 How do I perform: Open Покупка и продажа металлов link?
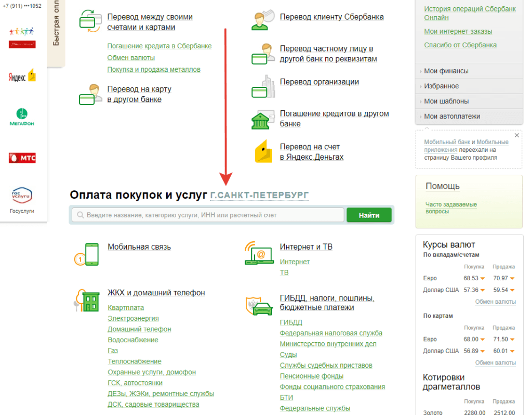[x=154, y=69]
